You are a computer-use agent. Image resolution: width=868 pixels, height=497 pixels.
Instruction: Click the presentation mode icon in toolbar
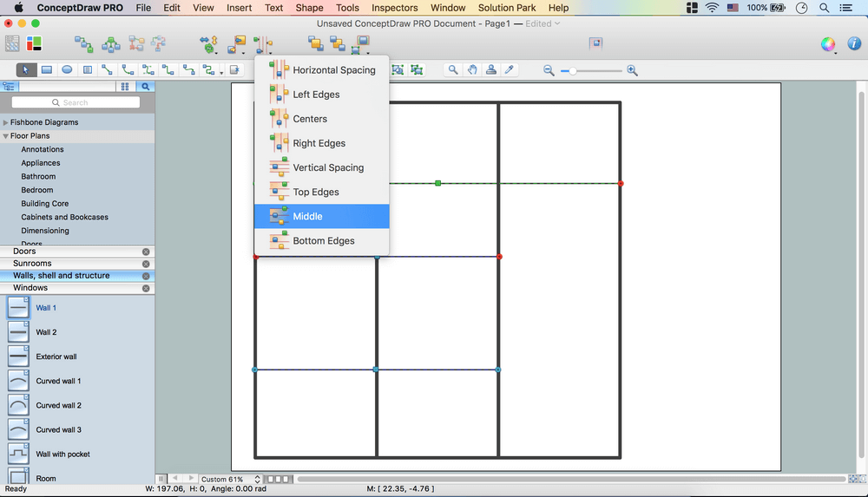595,43
